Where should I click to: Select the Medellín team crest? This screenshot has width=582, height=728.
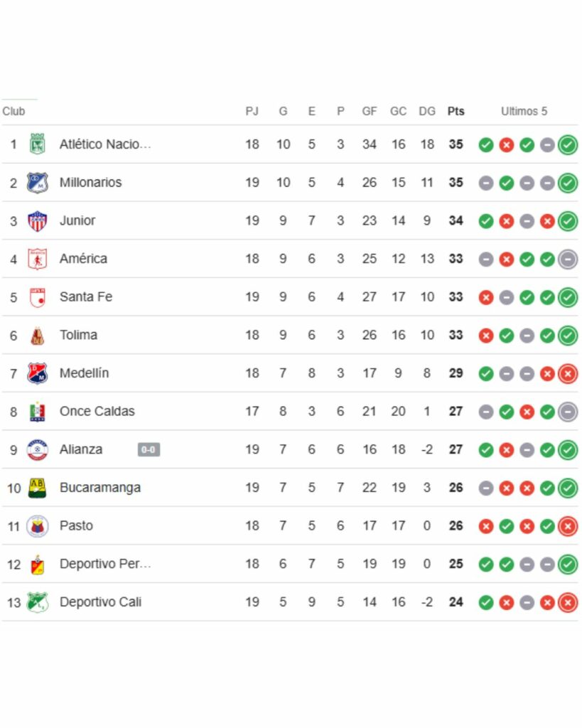37,373
